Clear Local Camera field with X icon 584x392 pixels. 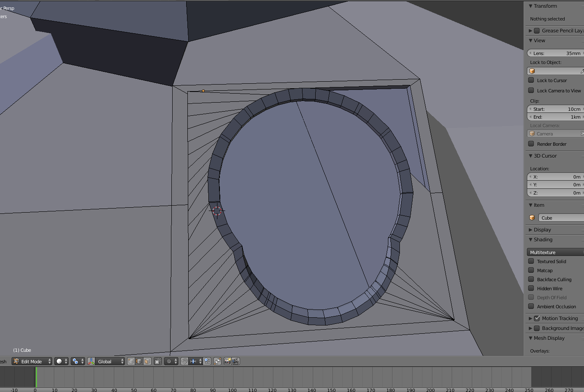(582, 133)
